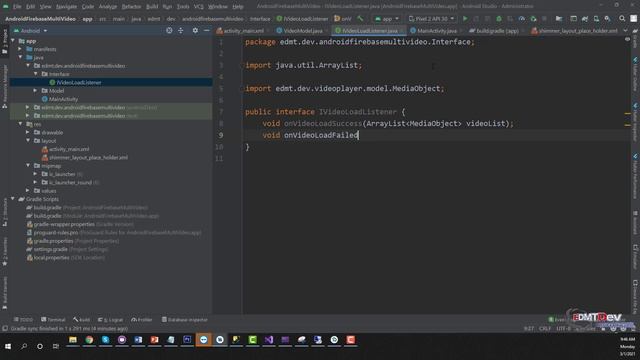Open Visual Studio from the Windows taskbar

coord(269,340)
